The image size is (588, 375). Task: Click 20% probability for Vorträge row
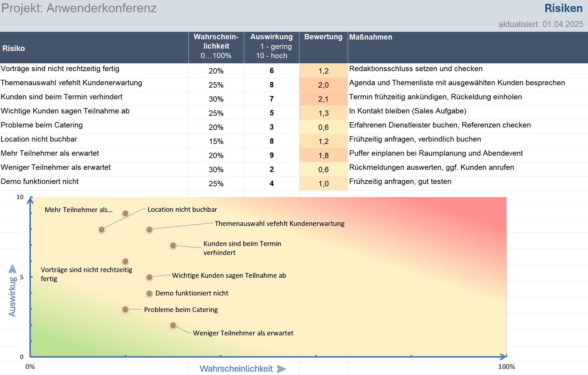tap(216, 71)
